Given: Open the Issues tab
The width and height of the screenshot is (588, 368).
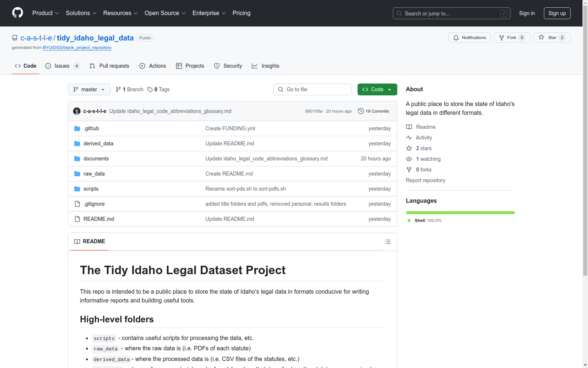Looking at the screenshot, I should (62, 66).
